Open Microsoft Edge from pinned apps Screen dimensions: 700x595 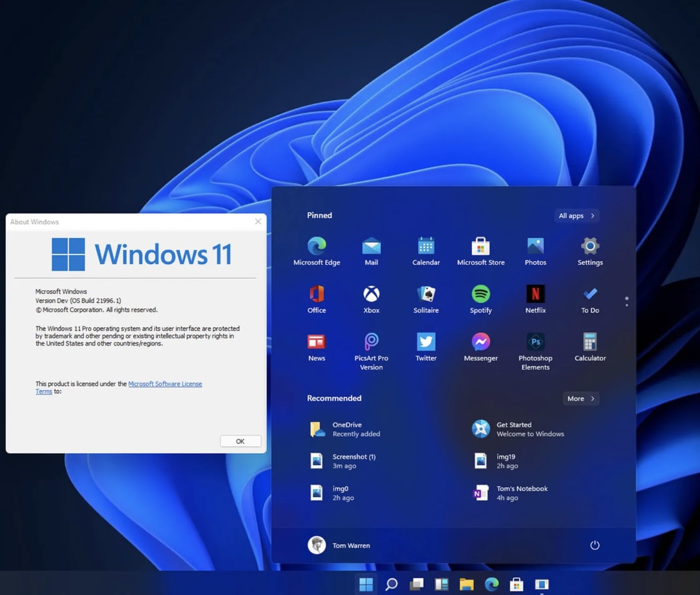[316, 251]
